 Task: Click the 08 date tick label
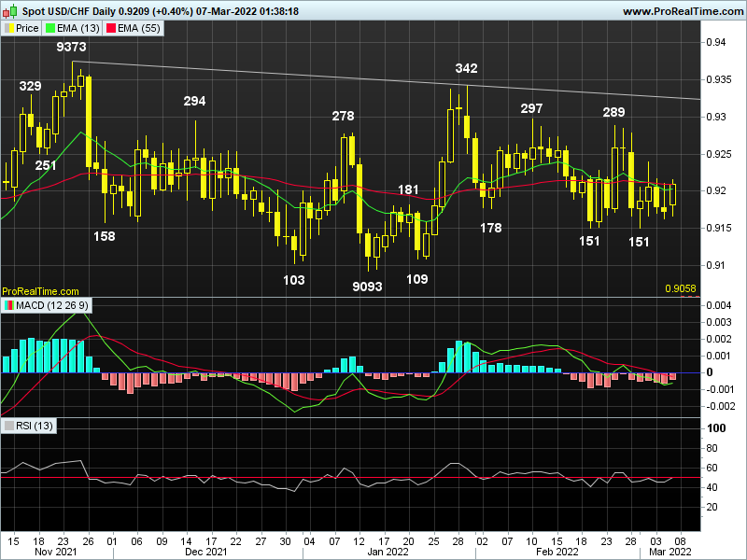coord(681,541)
